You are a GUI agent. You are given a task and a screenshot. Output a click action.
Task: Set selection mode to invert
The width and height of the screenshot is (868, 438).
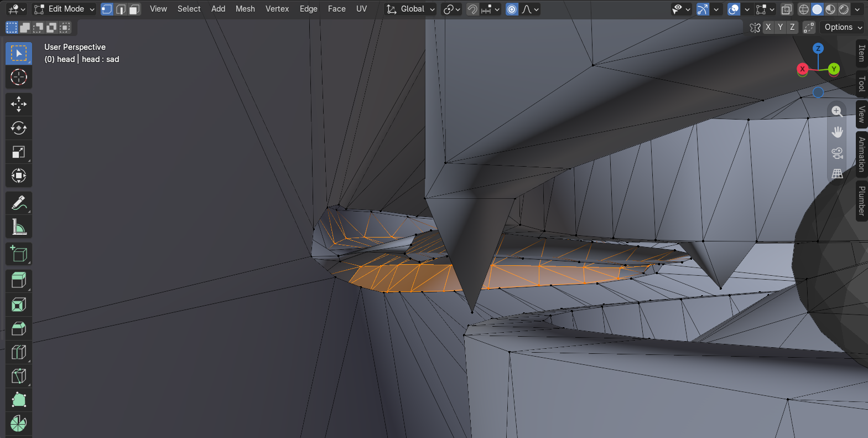(51, 27)
